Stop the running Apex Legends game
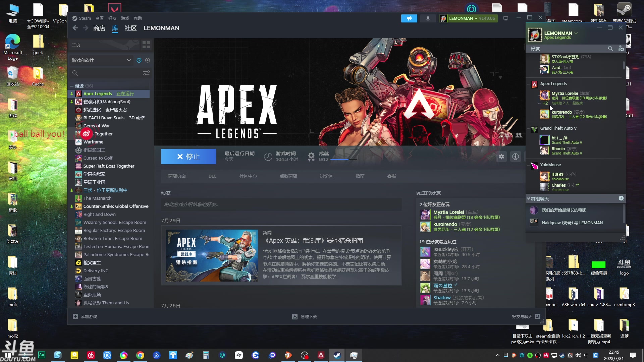 189,157
